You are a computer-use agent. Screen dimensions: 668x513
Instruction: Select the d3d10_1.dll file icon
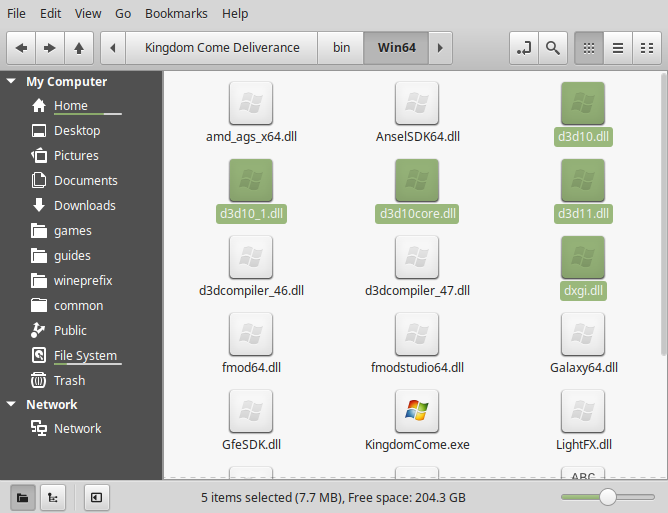click(x=251, y=180)
